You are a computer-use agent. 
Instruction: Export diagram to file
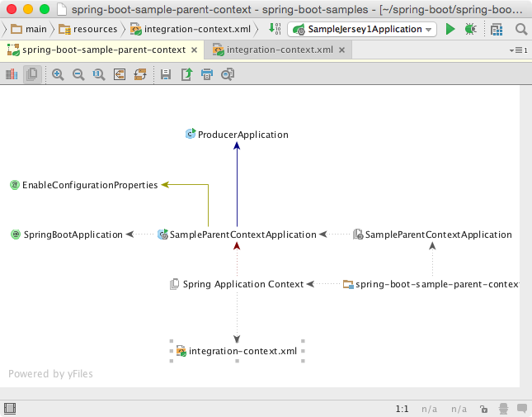pyautogui.click(x=186, y=74)
